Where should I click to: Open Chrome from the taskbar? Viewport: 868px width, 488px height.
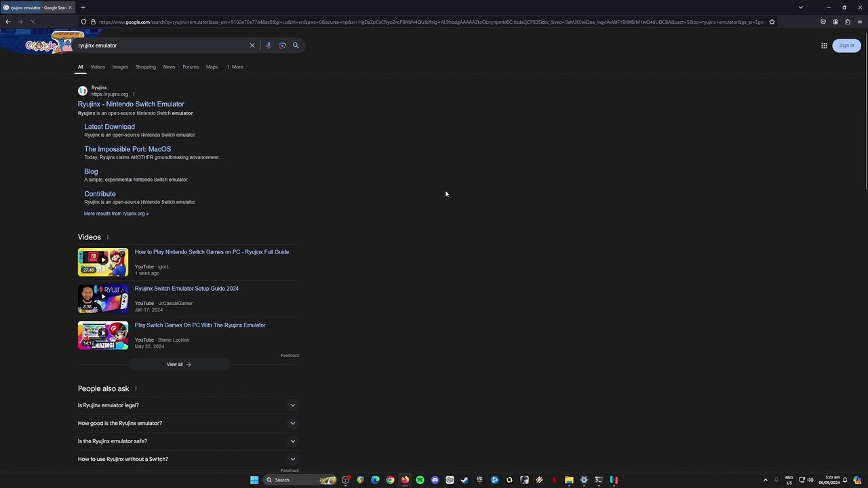(x=390, y=480)
